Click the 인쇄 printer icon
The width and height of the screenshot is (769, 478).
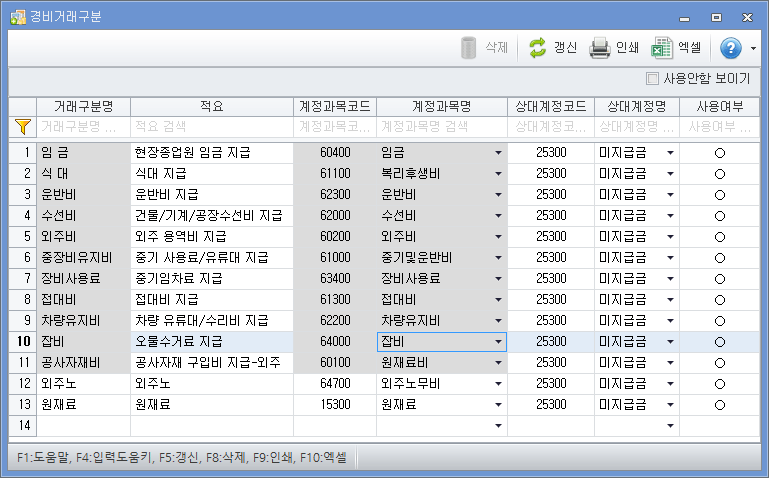pyautogui.click(x=599, y=48)
